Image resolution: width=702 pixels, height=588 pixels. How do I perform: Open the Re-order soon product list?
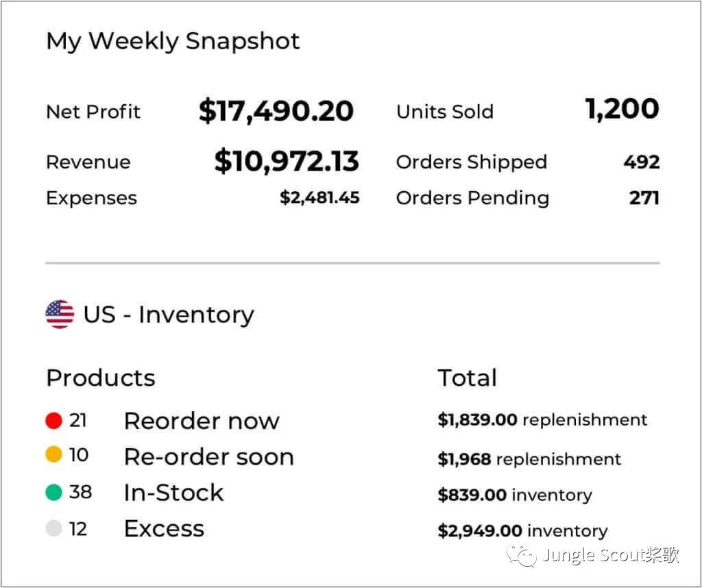coord(208,457)
